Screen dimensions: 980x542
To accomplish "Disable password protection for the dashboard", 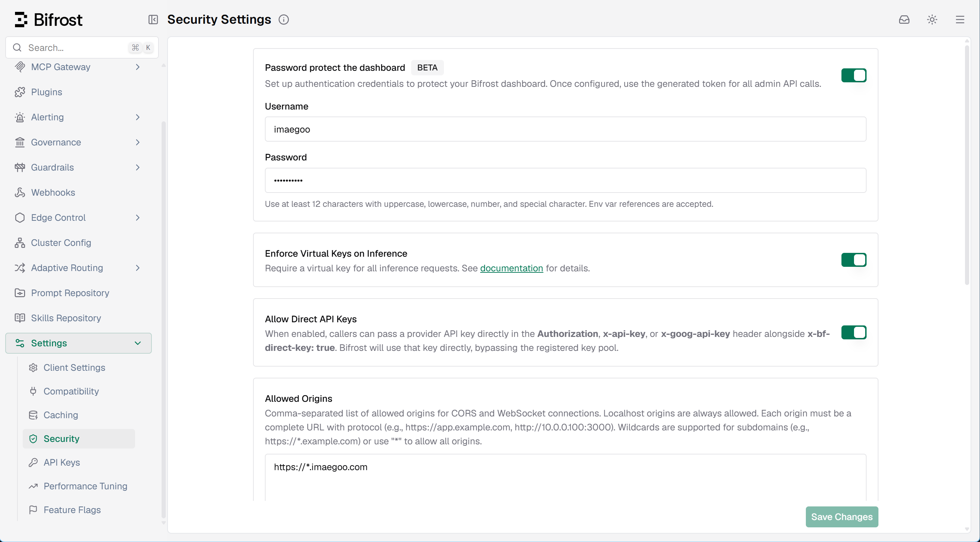I will 854,75.
